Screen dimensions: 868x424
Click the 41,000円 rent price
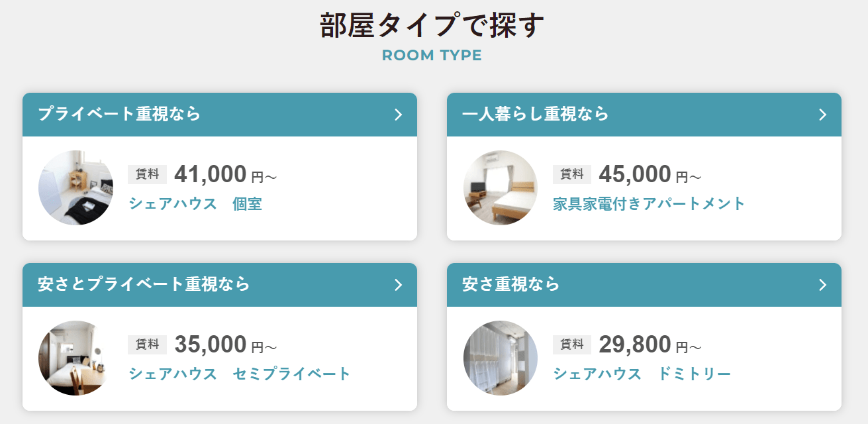pyautogui.click(x=226, y=175)
